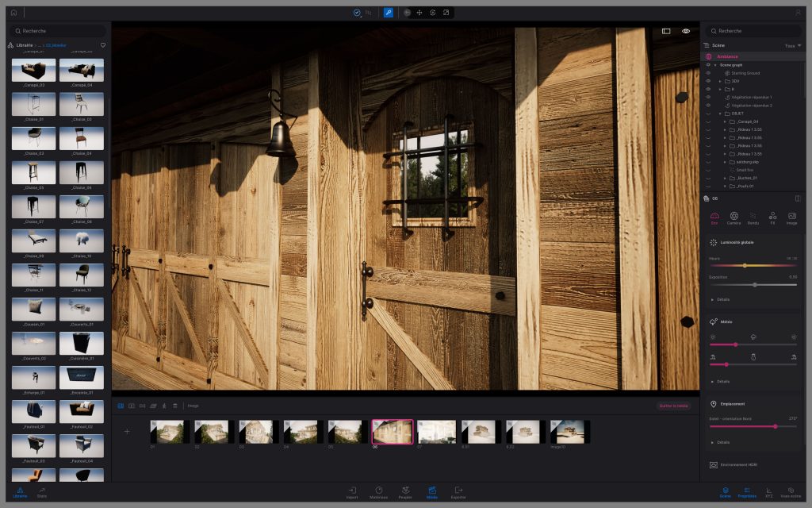Screen dimensions: 812x508
Task: Toggle visibility of the OBJET folder
Action: [x=708, y=114]
